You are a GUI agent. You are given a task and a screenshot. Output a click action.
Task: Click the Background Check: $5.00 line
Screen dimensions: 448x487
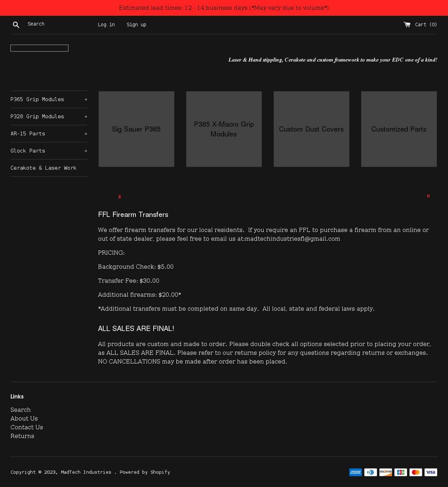point(136,266)
